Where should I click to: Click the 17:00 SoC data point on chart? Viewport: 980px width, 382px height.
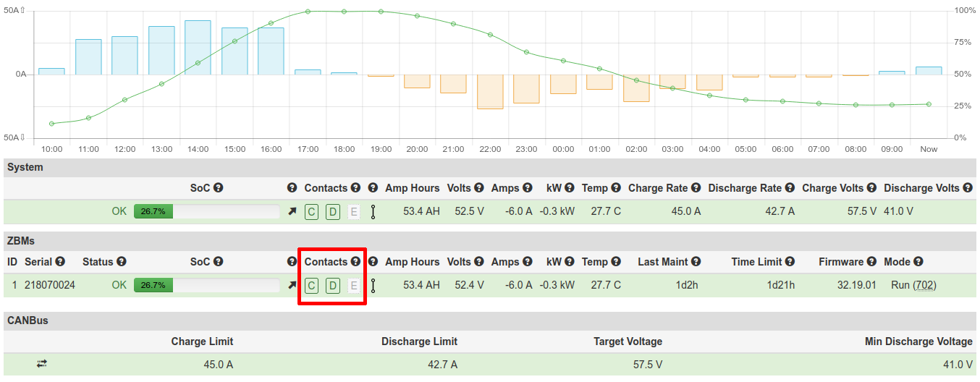click(308, 12)
